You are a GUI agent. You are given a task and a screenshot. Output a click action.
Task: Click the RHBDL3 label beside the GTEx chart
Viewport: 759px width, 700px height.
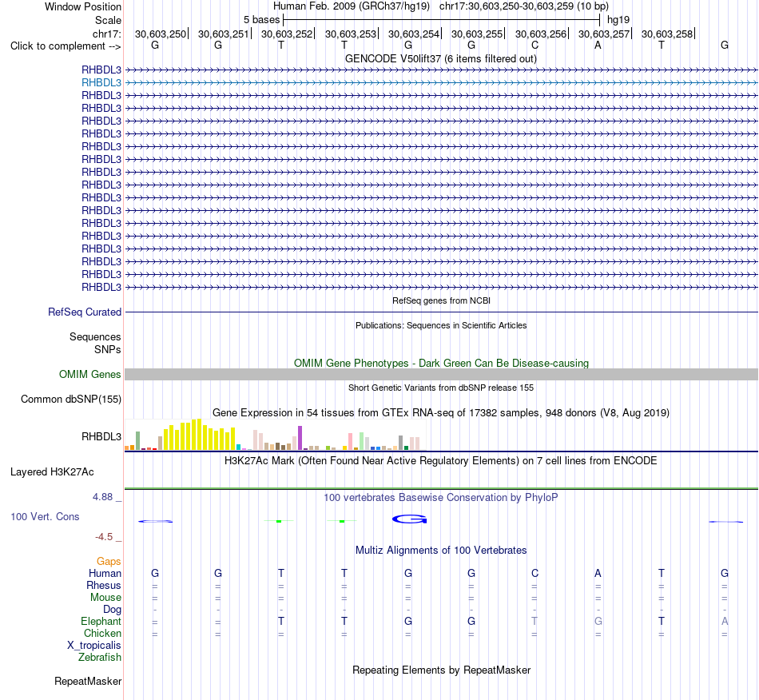coord(101,436)
